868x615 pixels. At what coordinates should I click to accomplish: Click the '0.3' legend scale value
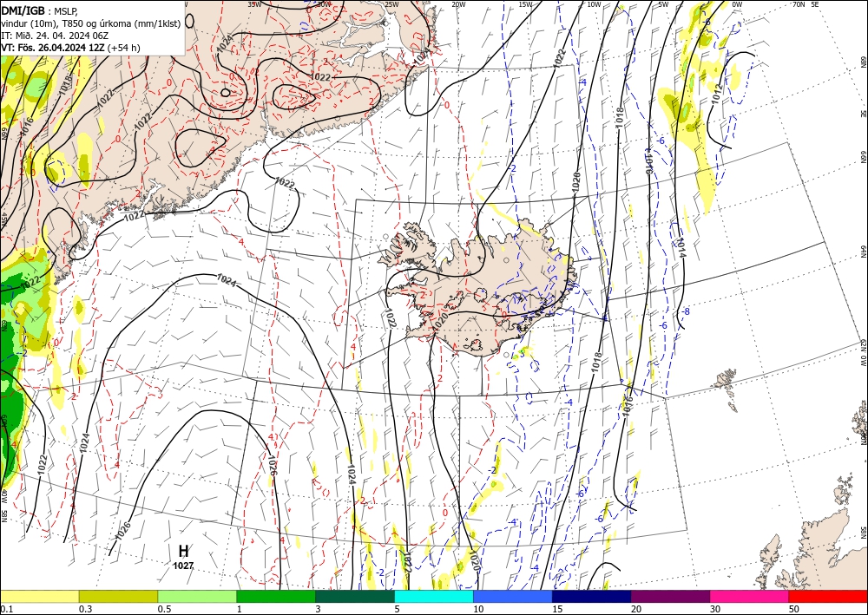(85, 609)
